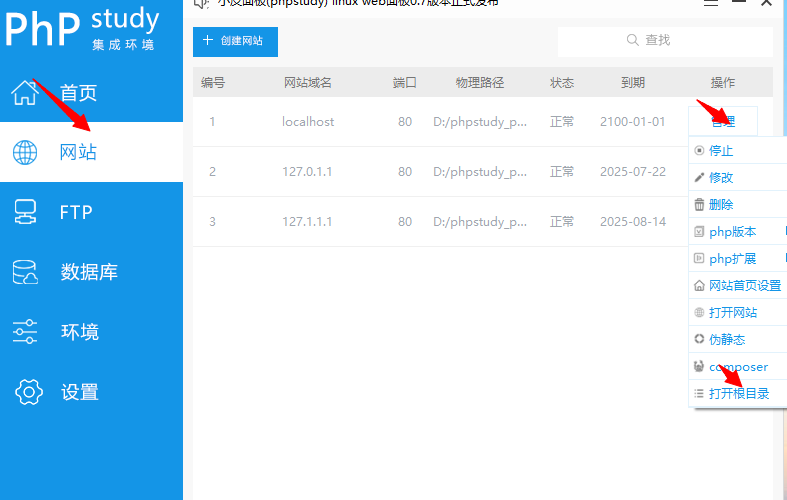Click the gear icon beside 设置
The image size is (787, 500).
coord(29,392)
